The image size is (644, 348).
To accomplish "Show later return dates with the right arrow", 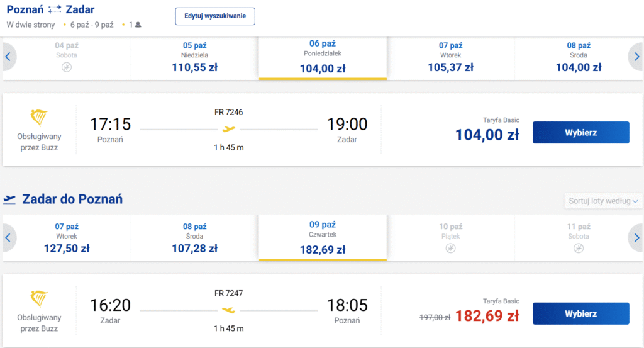I will 636,237.
